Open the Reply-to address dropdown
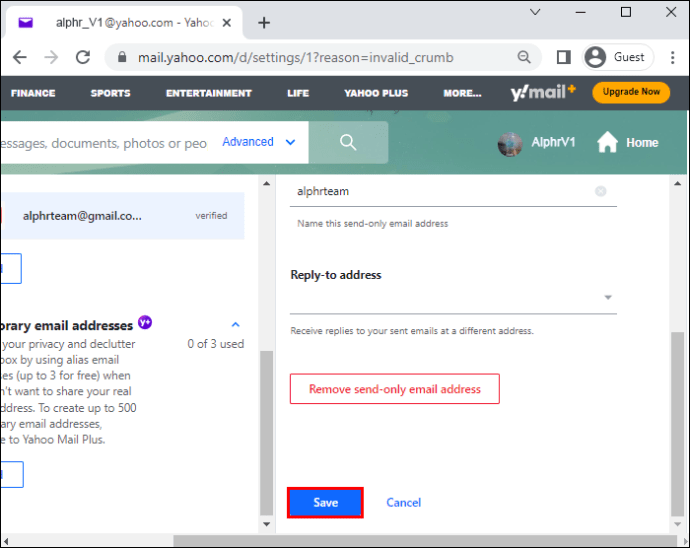 click(x=453, y=298)
